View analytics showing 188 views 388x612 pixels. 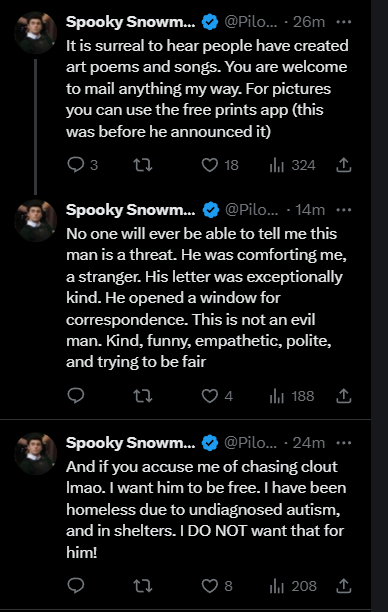pos(292,396)
